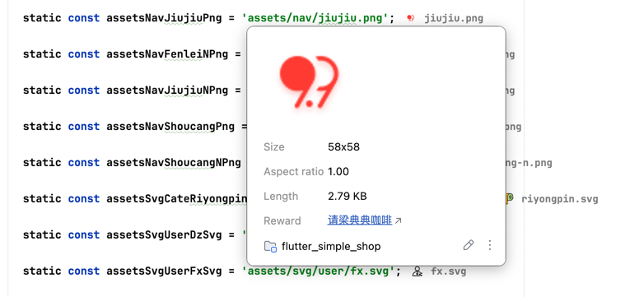The image size is (644, 297).
Task: Click the assetsNavJiujiuPng identifier
Action: [164, 18]
